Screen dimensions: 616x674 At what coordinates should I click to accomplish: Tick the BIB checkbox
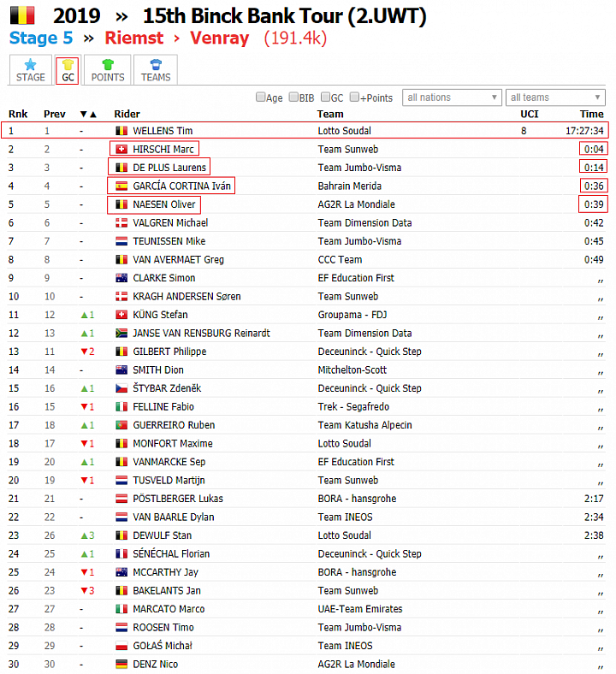coord(293,98)
